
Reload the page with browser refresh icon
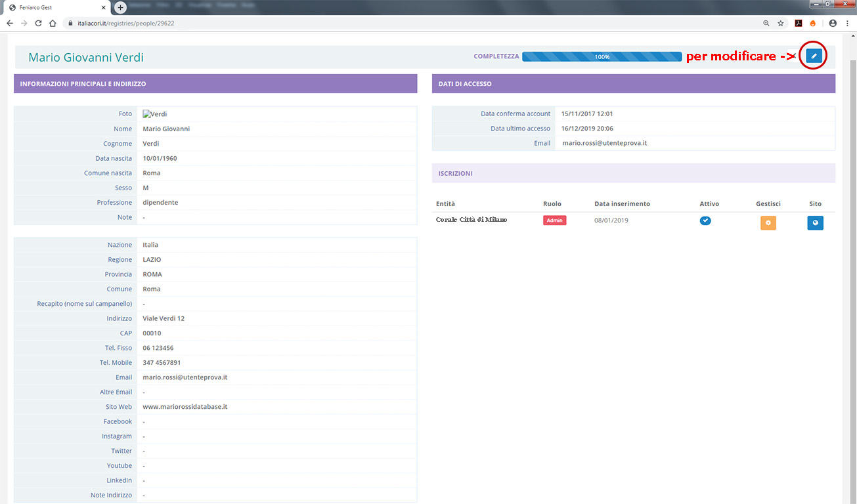pos(38,23)
